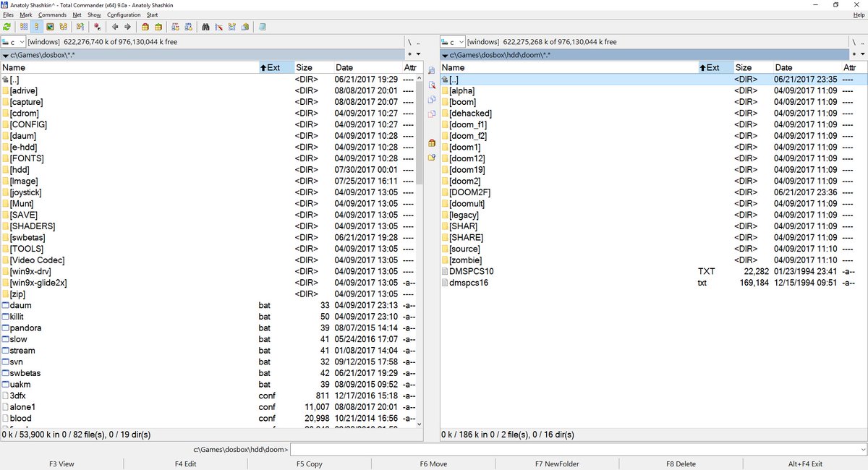This screenshot has width=868, height=470.
Task: Click the Unpack files toolbar icon
Action: tap(158, 27)
